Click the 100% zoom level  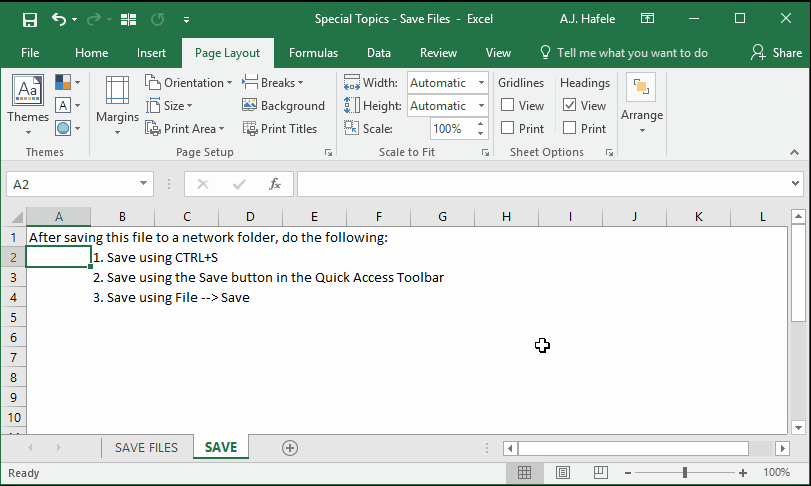[x=776, y=472]
